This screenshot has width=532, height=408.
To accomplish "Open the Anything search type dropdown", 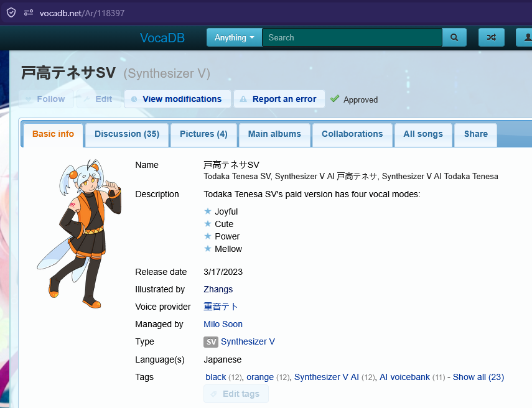I will (x=234, y=37).
